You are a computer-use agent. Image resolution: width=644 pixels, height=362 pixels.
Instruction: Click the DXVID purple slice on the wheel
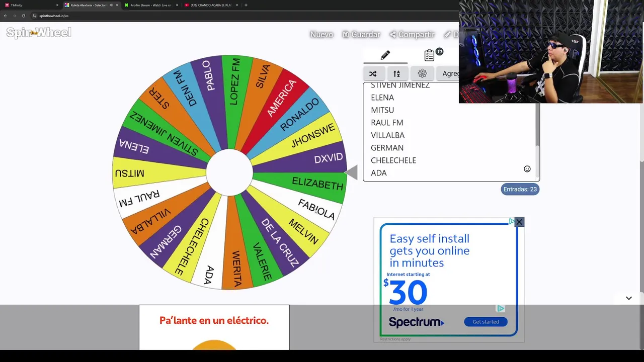pos(328,158)
